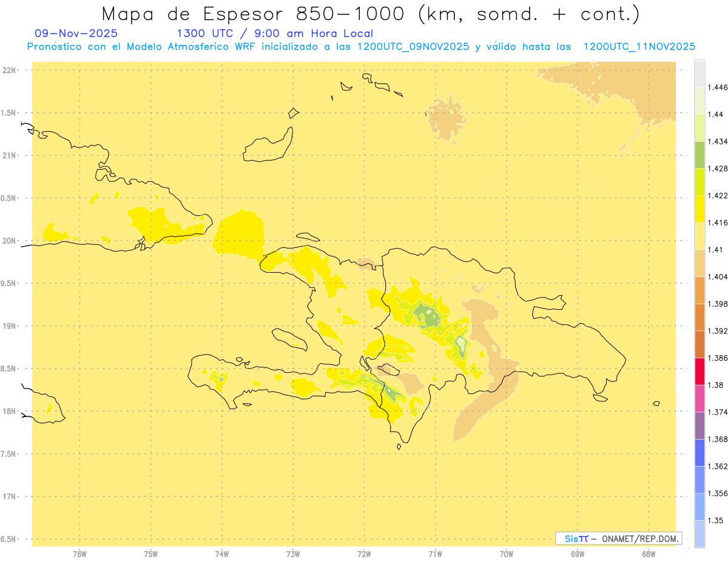Click legend value "1.392"

719,331
